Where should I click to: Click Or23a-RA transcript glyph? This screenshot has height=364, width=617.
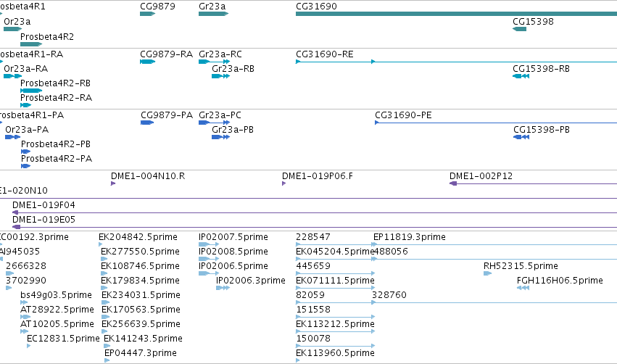click(x=12, y=76)
